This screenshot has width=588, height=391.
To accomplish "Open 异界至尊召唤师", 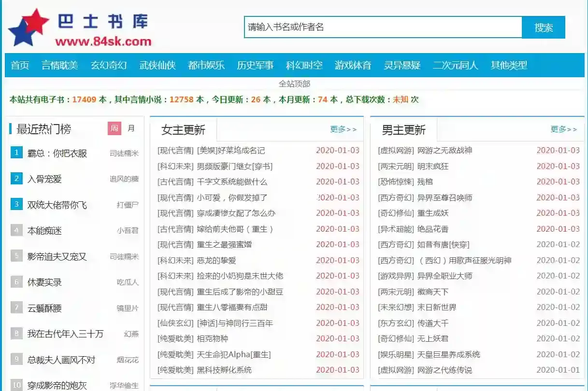I will (445, 197).
